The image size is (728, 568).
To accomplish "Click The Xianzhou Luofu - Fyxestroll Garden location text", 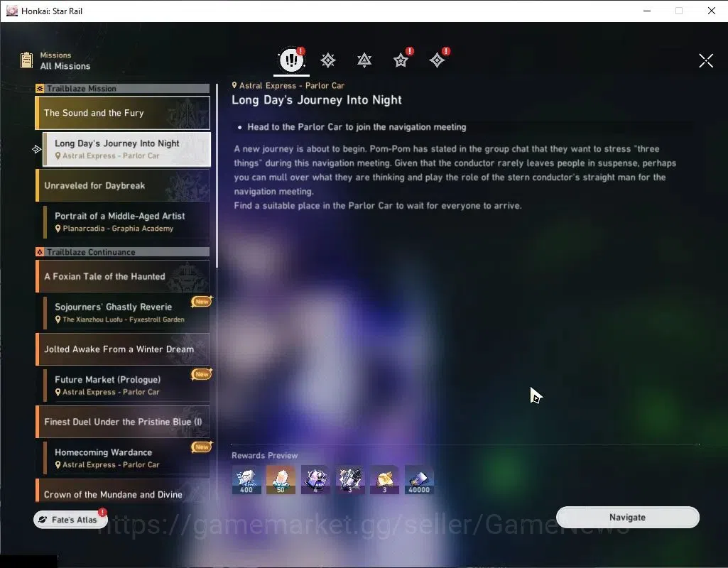I will click(x=124, y=319).
